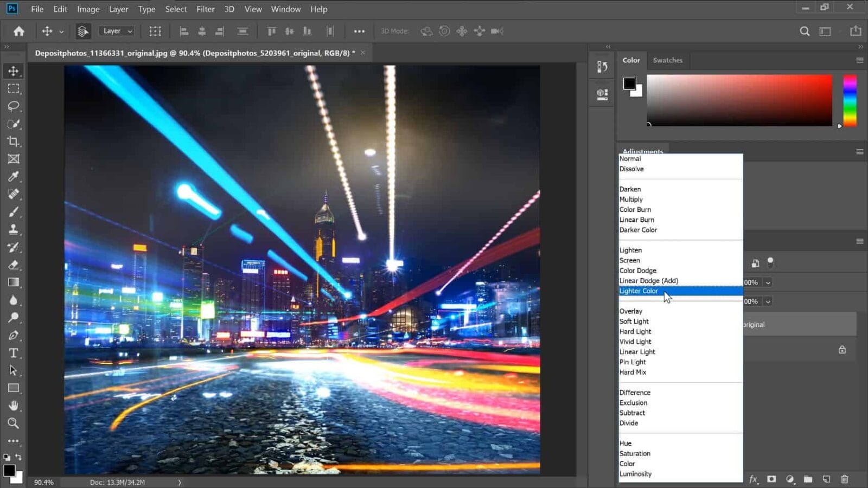
Task: Expand the Fill dropdown chevron
Action: [x=768, y=301]
